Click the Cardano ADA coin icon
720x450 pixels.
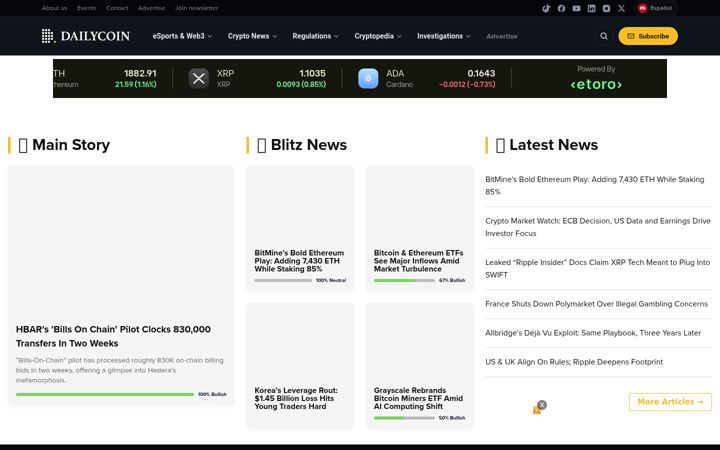[x=368, y=79]
